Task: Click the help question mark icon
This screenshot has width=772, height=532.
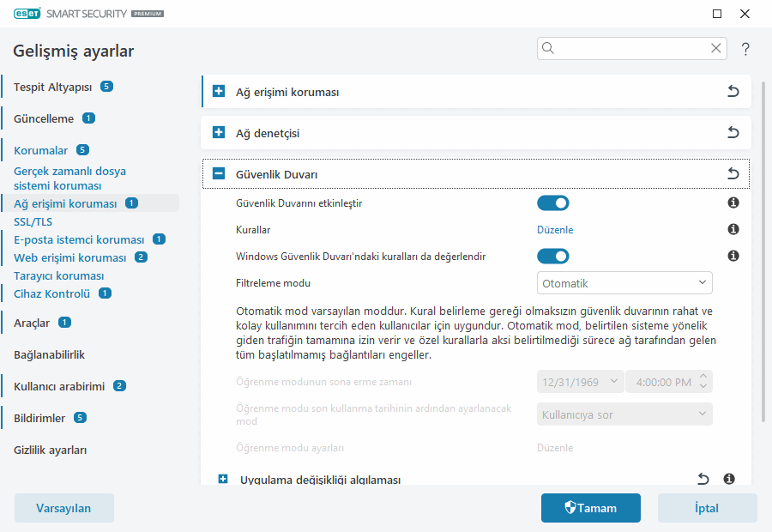Action: click(x=745, y=49)
